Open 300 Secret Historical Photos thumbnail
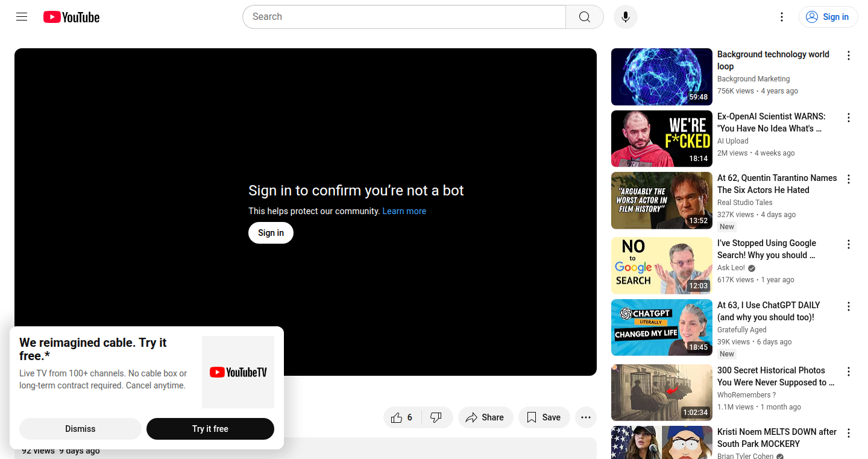This screenshot has width=868, height=459. tap(662, 393)
